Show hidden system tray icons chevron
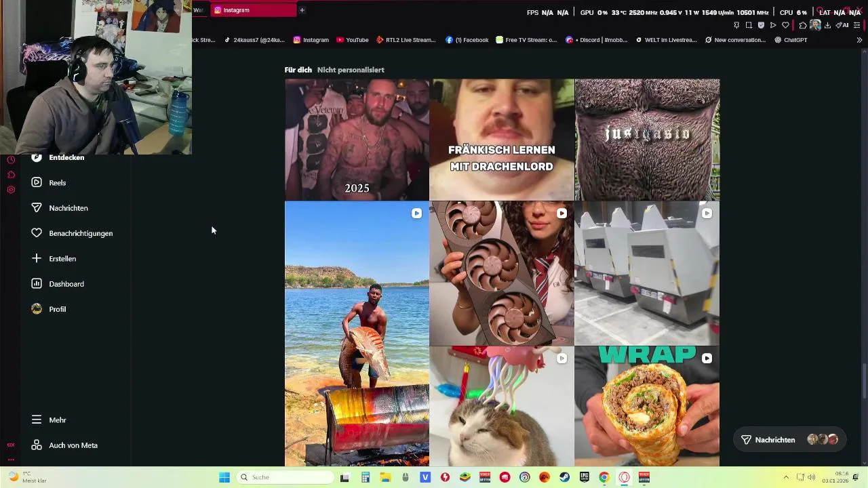This screenshot has width=868, height=488. click(x=786, y=477)
